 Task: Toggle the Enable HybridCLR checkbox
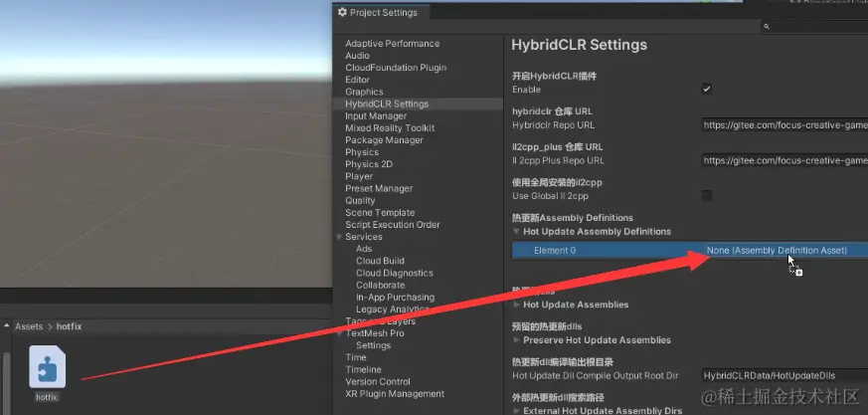pyautogui.click(x=707, y=89)
